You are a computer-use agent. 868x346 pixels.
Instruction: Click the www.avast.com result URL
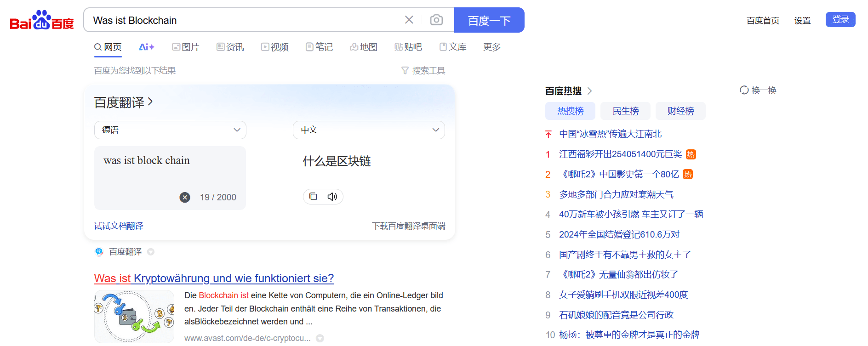click(x=247, y=338)
